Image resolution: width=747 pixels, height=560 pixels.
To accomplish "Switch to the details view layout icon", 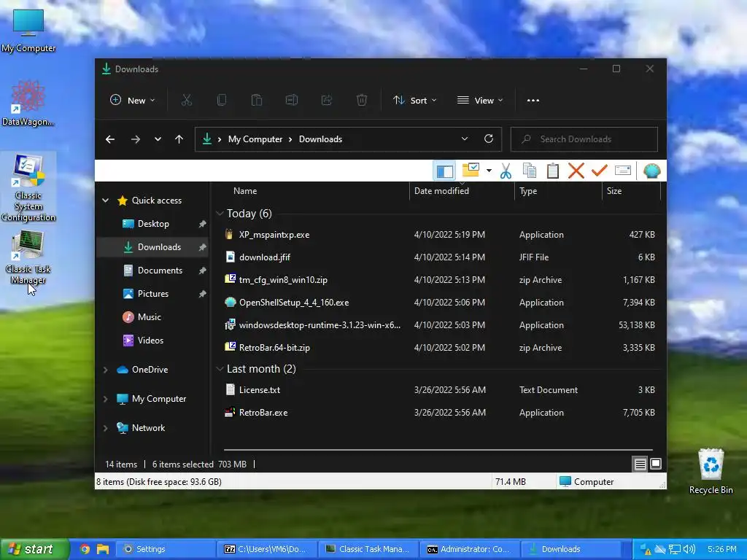I will 640,464.
